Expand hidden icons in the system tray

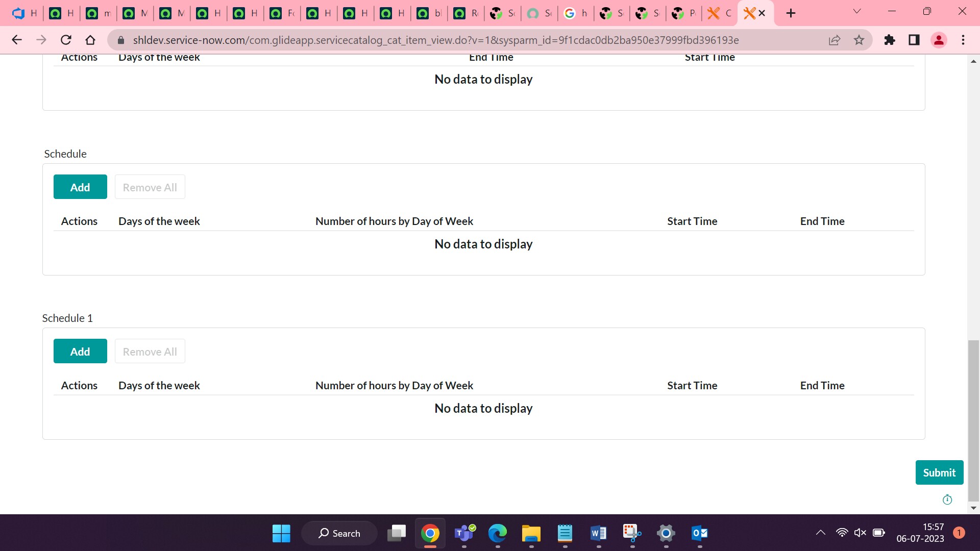821,532
